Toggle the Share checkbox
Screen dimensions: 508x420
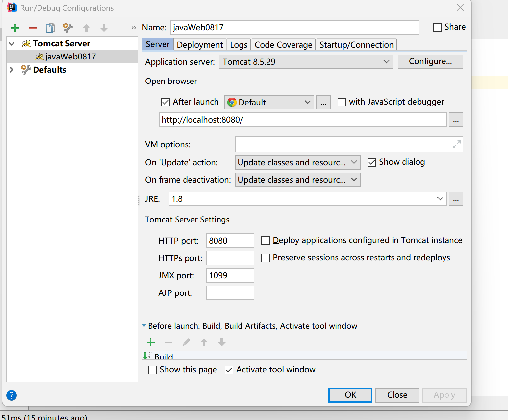(437, 27)
